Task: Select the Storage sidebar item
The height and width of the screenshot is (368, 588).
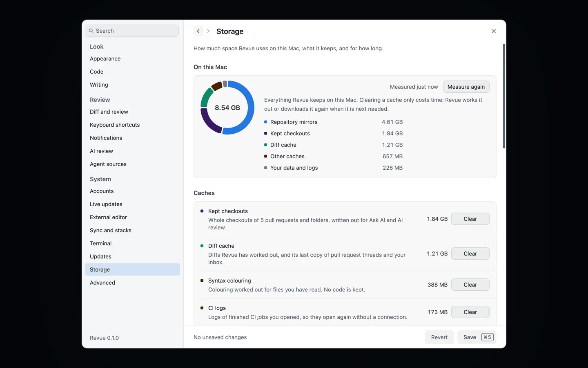Action: pos(132,269)
